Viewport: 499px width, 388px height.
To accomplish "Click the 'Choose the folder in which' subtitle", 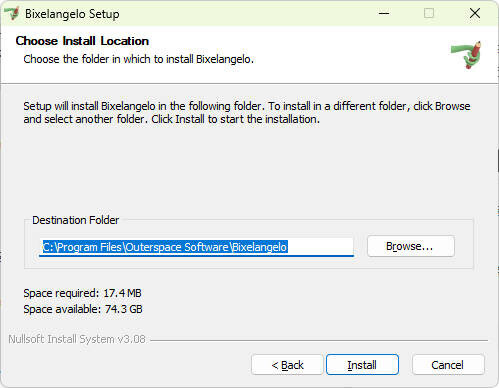I will (139, 59).
